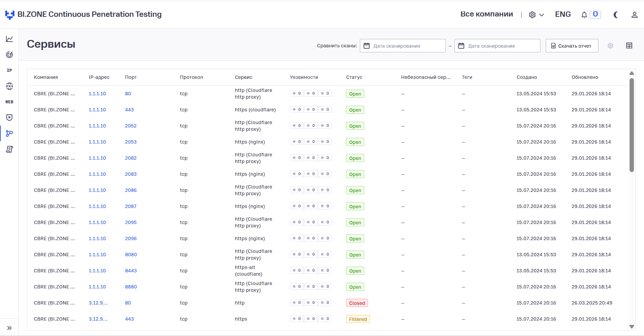Expand the sidebar with double chevron
This screenshot has width=644, height=336.
coord(9,328)
